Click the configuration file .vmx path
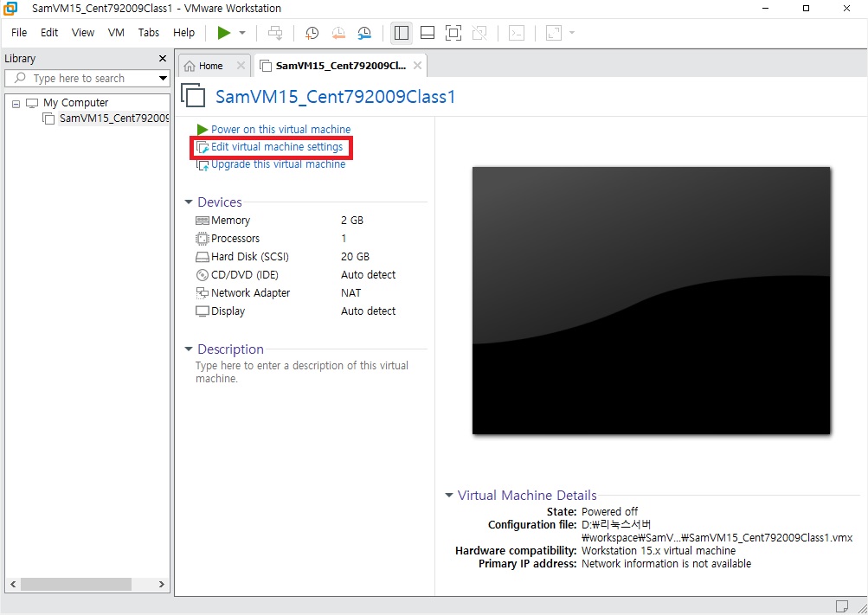Image resolution: width=868 pixels, height=615 pixels. click(717, 531)
